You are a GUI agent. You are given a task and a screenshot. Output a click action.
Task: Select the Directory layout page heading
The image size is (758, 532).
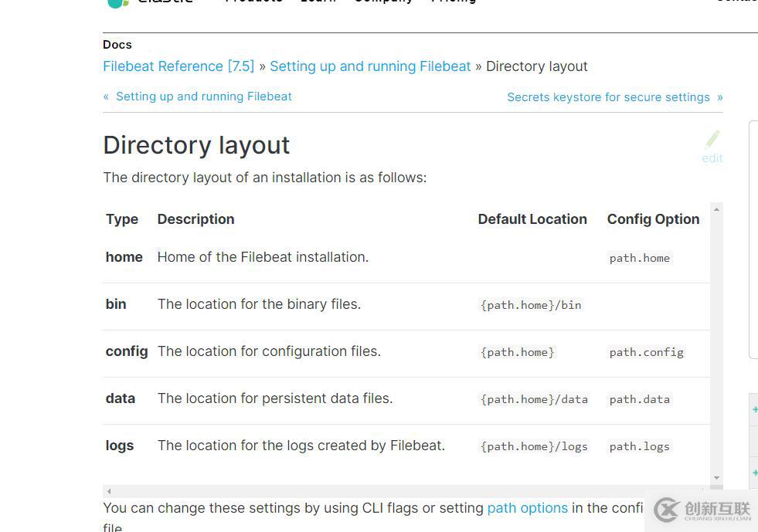coord(196,145)
